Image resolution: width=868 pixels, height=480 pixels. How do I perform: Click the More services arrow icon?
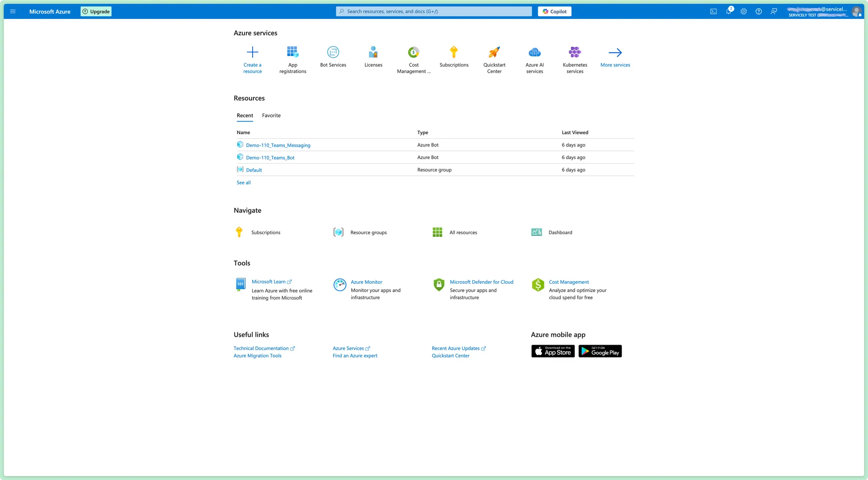[615, 52]
